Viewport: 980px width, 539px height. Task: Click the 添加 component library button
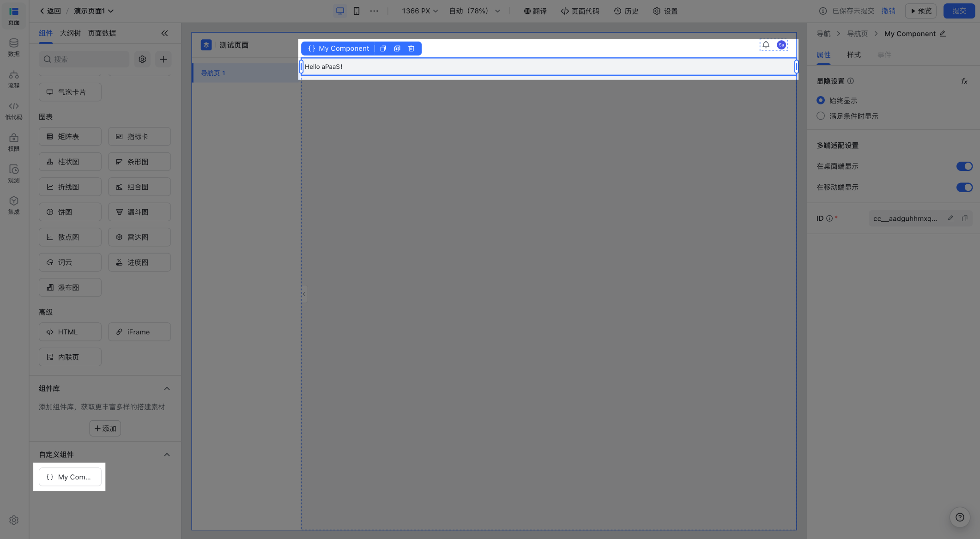[105, 429]
